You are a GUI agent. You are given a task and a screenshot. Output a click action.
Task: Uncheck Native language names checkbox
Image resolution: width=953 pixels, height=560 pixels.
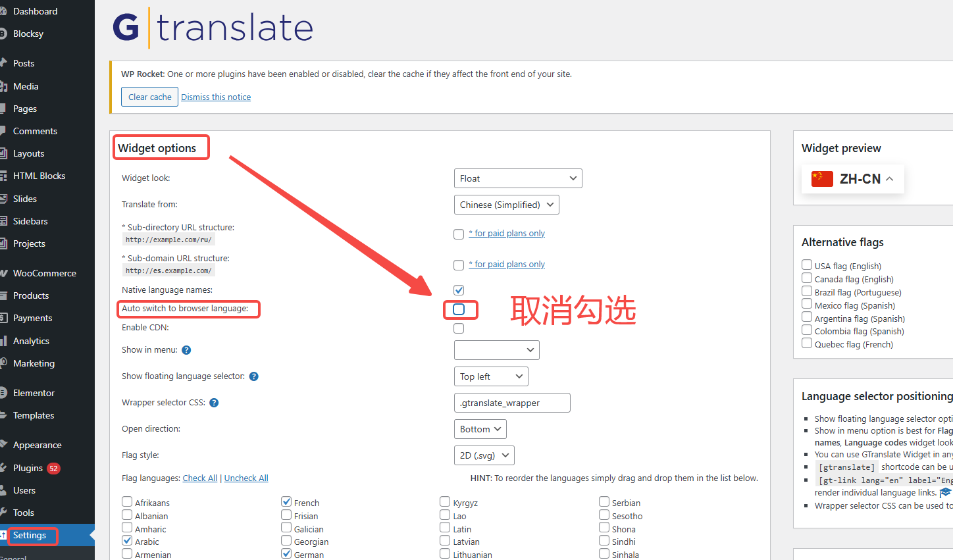[x=459, y=290]
